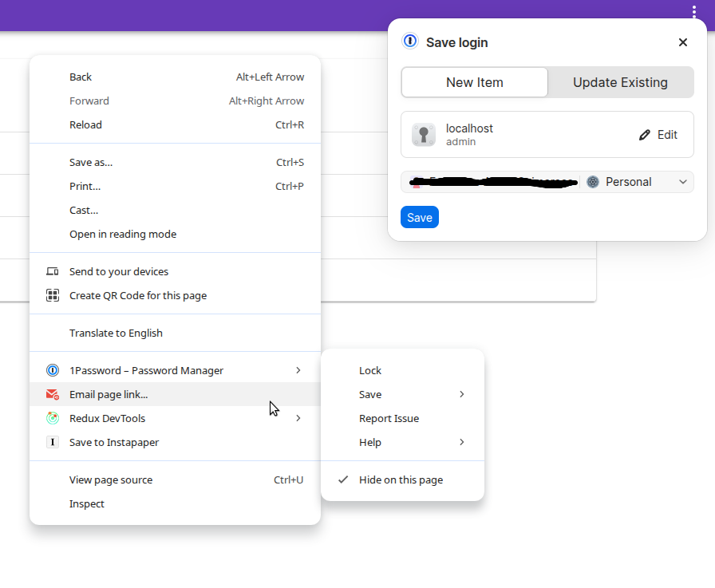Close the Save login dialog

coord(683,42)
